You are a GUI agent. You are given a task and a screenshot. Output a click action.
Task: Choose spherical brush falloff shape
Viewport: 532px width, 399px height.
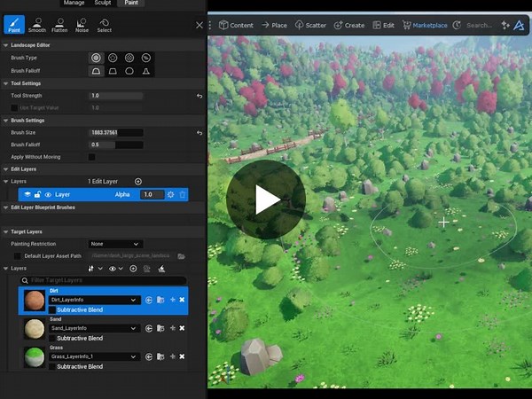click(129, 71)
